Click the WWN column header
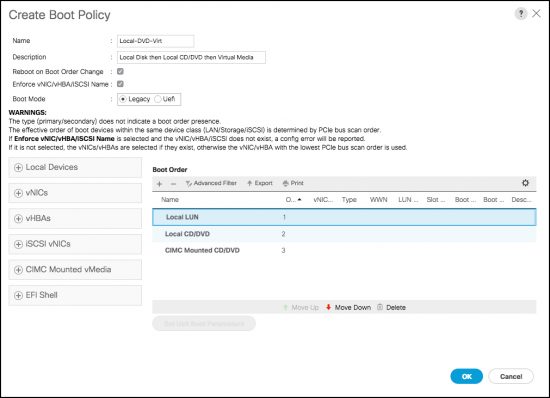 (x=379, y=200)
